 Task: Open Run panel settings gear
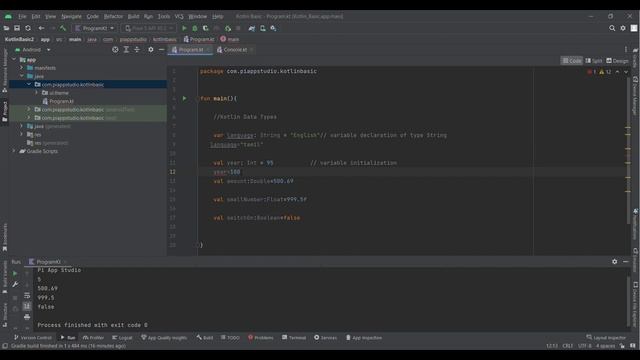(614, 262)
